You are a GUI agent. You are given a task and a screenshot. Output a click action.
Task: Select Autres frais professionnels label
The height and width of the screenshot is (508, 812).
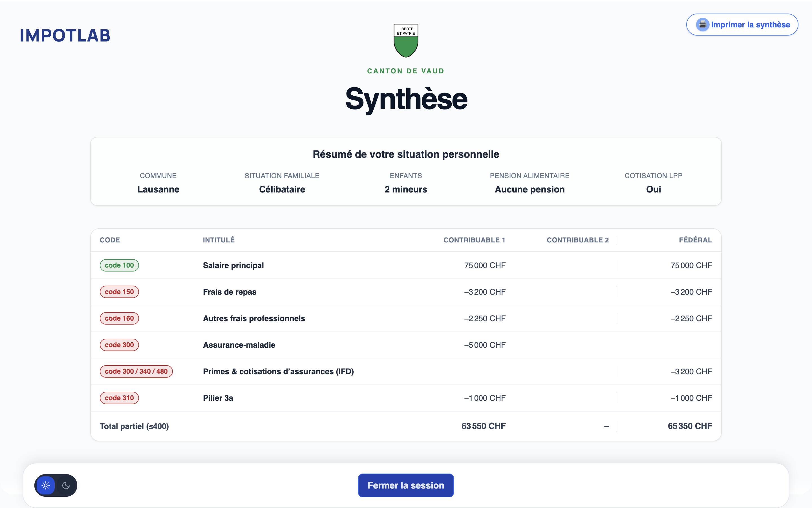pyautogui.click(x=254, y=319)
